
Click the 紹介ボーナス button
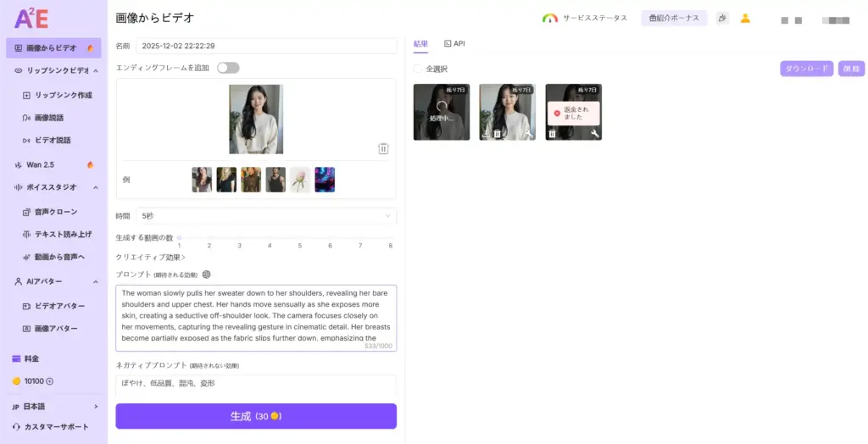[x=674, y=18]
